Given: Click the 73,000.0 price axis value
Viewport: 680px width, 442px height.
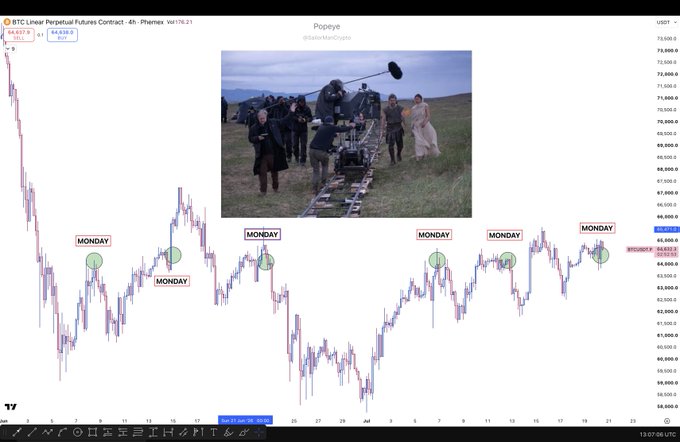Looking at the screenshot, I should click(x=667, y=50).
